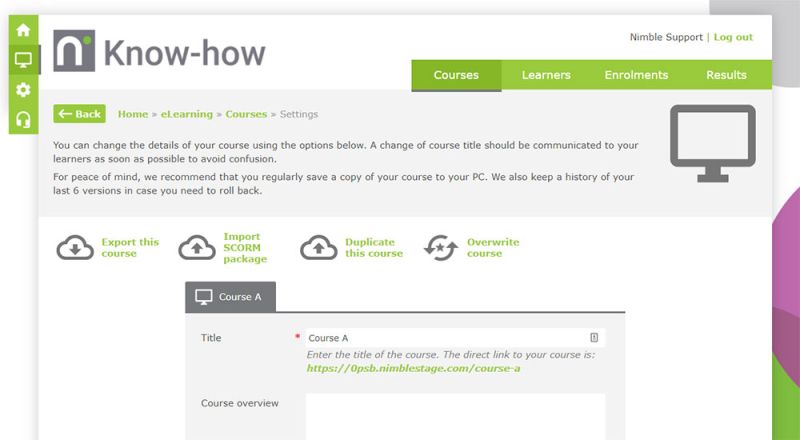Open the Courses navigation tab
Image resolution: width=800 pixels, height=440 pixels.
point(456,75)
